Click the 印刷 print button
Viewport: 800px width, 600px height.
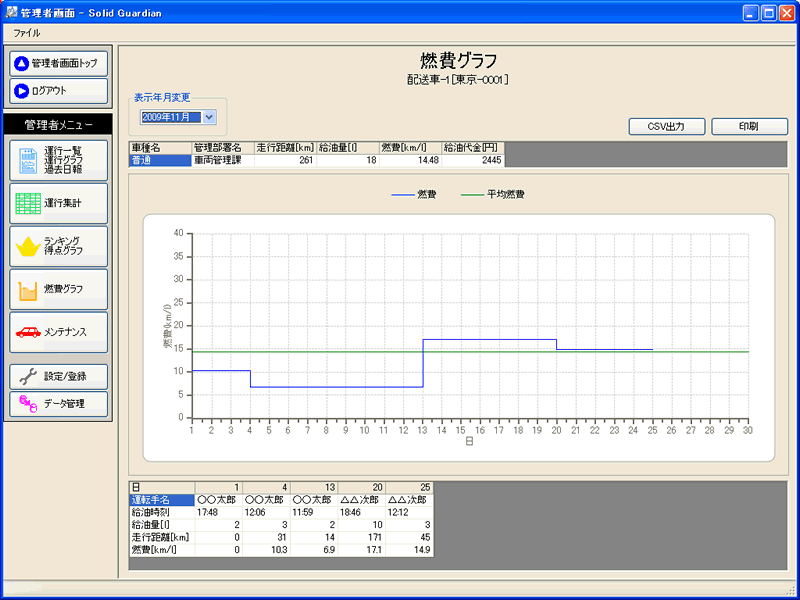(749, 127)
